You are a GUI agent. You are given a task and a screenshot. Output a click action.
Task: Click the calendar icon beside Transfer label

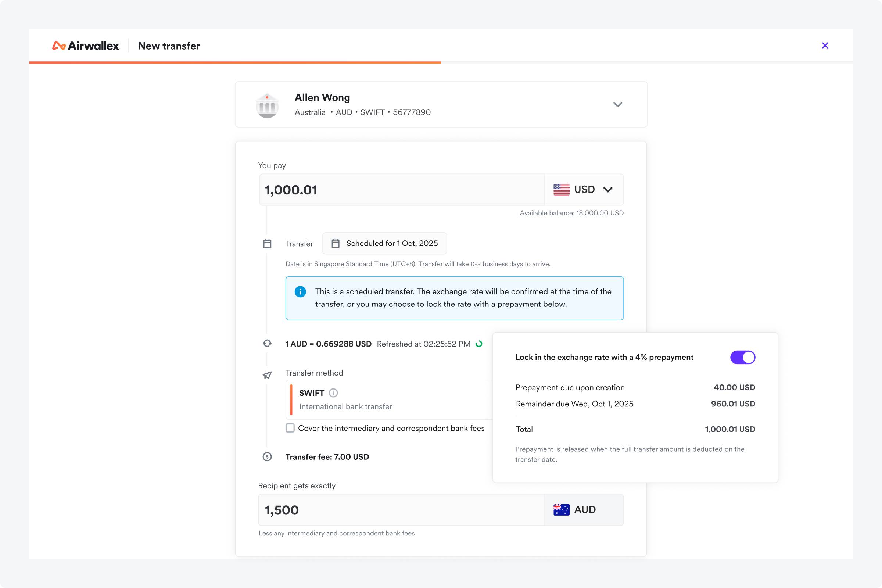(267, 244)
